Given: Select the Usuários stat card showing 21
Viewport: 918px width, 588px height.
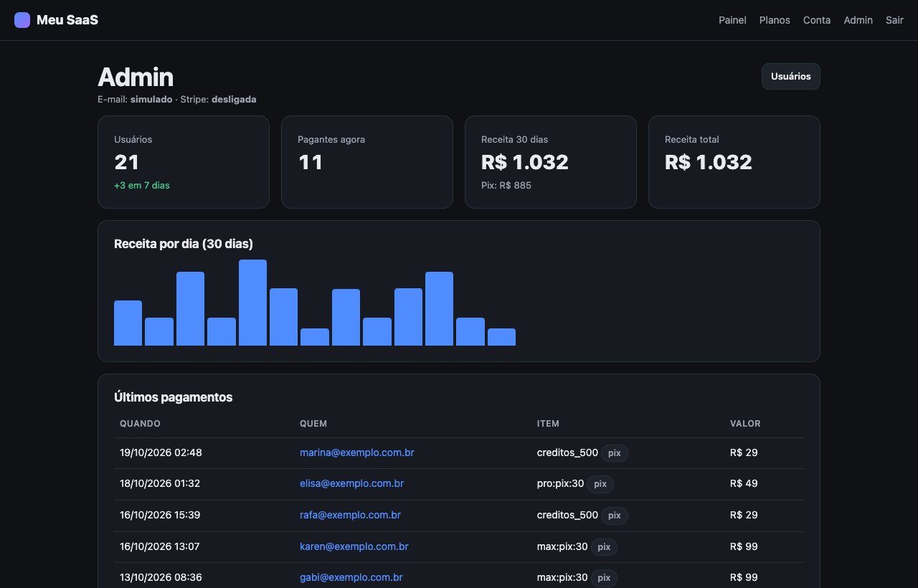Looking at the screenshot, I should [x=184, y=162].
